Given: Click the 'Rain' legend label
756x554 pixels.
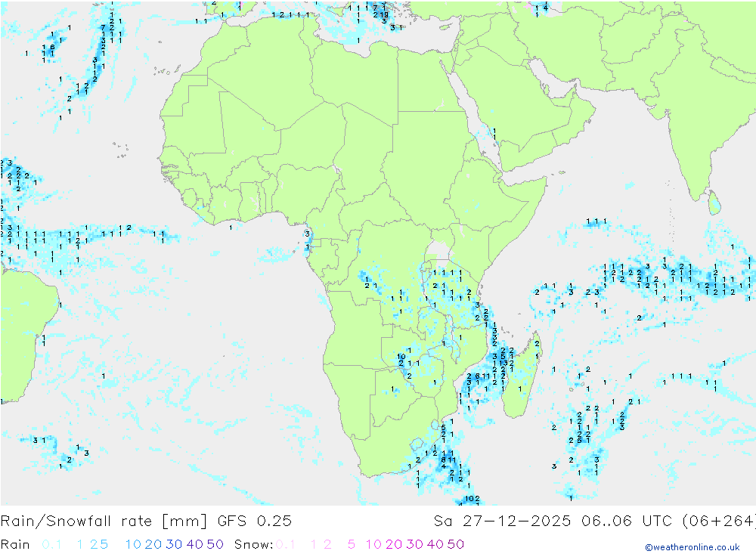Looking at the screenshot, I should pyautogui.click(x=15, y=544).
